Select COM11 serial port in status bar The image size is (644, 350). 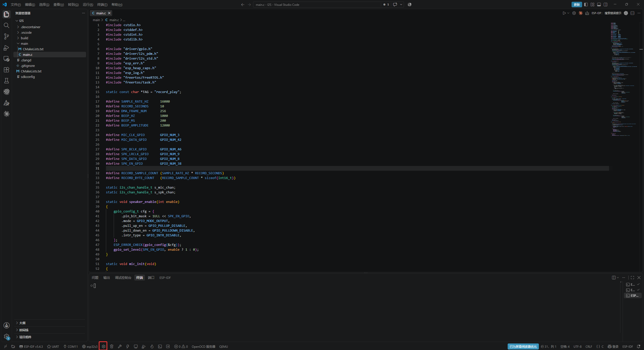coord(70,346)
